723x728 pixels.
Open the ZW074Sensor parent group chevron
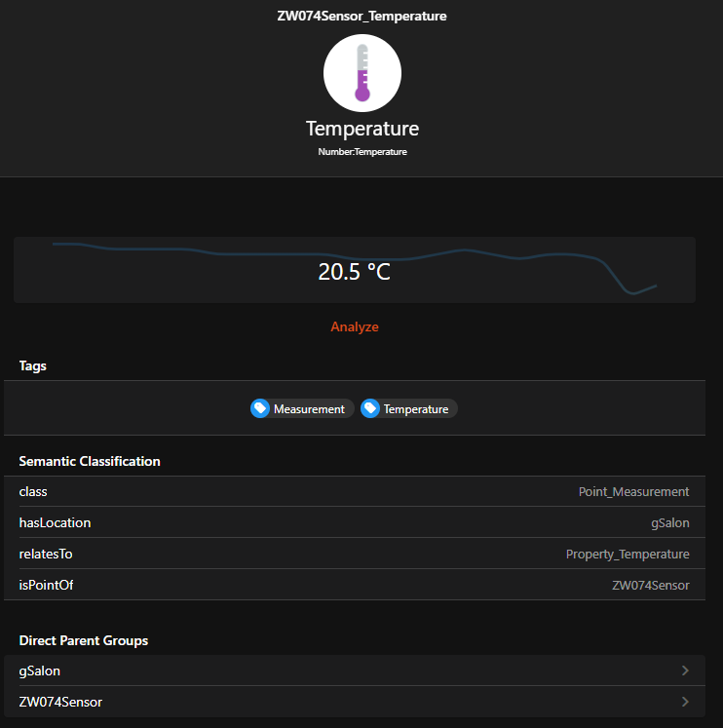(x=685, y=702)
